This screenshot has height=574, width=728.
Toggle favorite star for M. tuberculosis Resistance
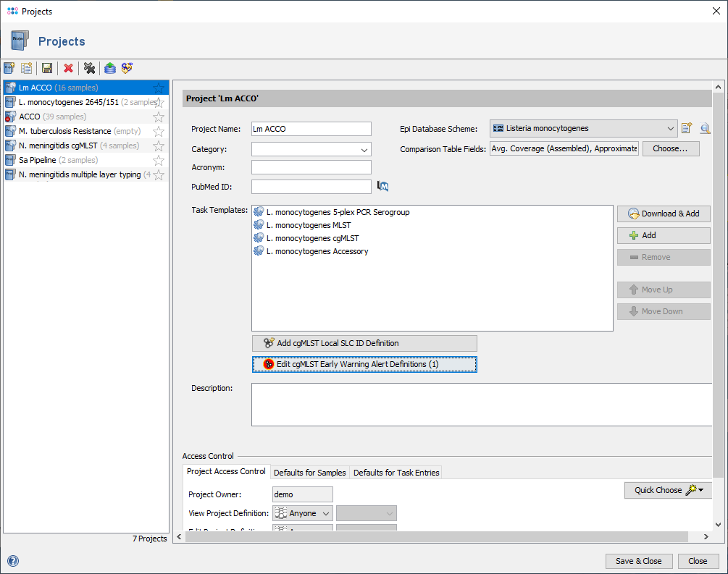pos(159,132)
